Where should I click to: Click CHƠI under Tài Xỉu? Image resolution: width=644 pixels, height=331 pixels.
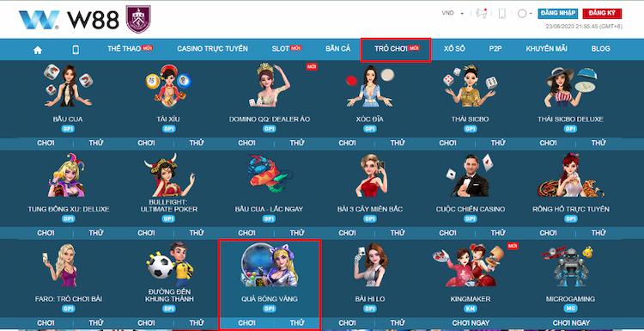click(x=146, y=143)
